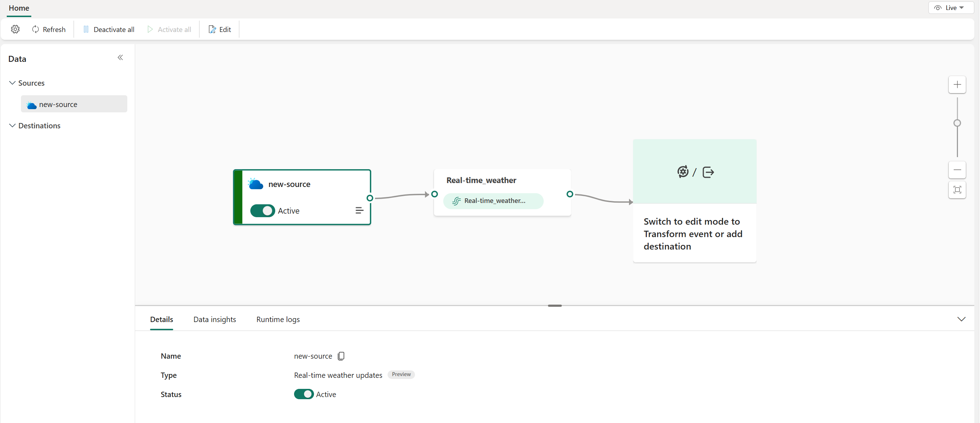Open the new-source node menu lines icon
Screen dimensions: 980x423
tap(359, 210)
